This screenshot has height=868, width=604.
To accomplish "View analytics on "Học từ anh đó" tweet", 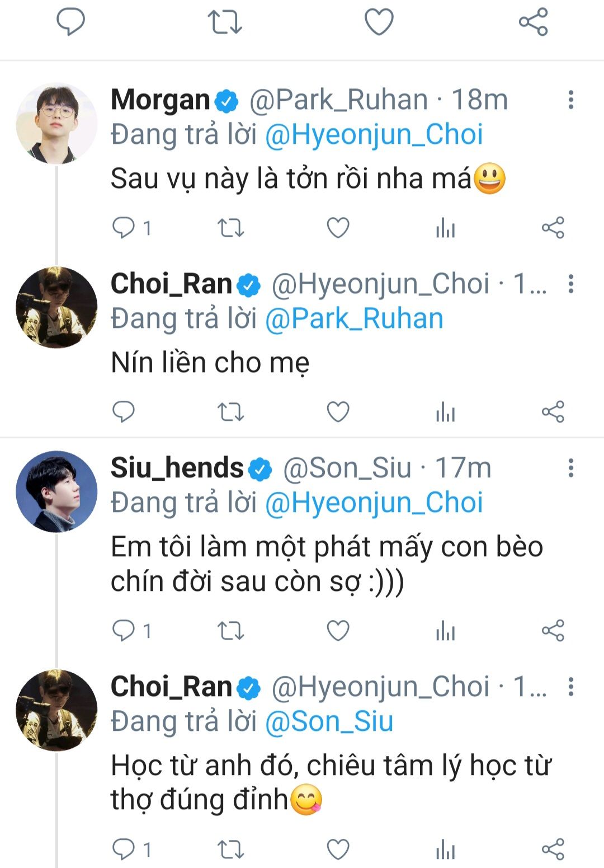I will pyautogui.click(x=445, y=849).
